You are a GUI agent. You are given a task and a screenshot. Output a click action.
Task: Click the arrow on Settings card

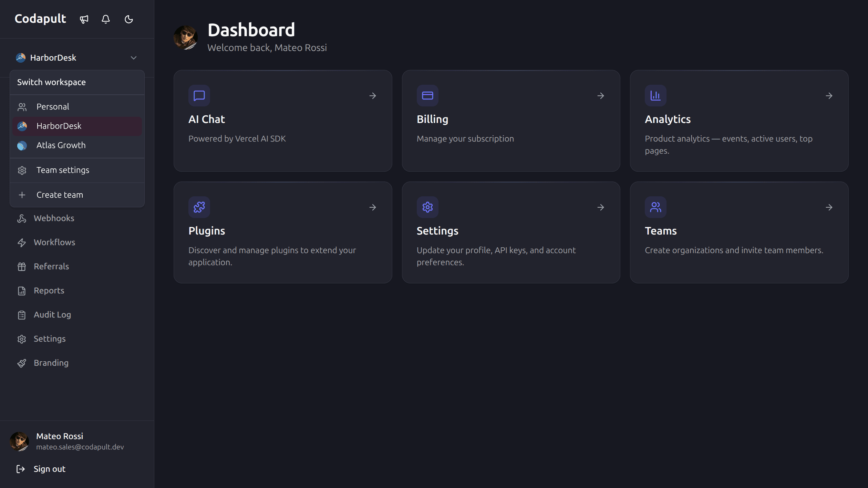(x=601, y=207)
